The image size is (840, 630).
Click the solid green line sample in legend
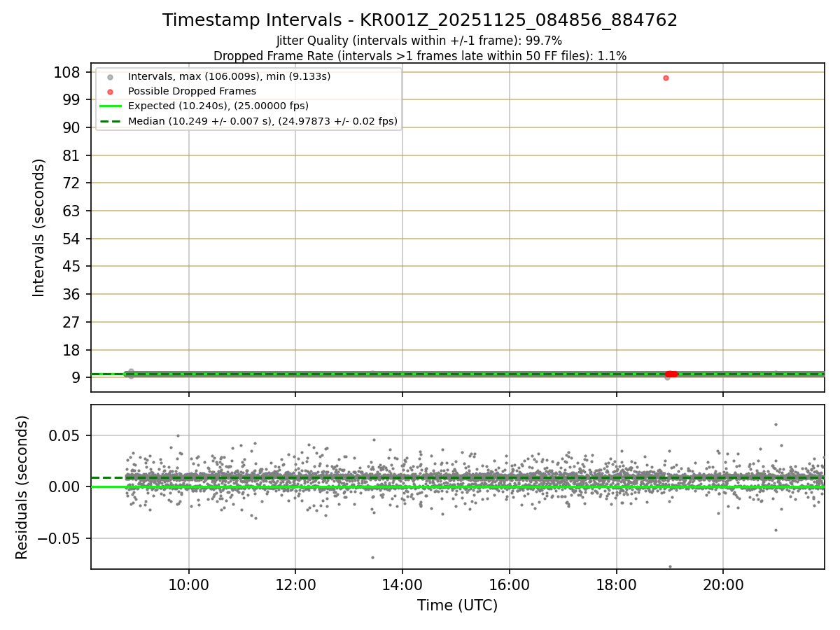[110, 106]
